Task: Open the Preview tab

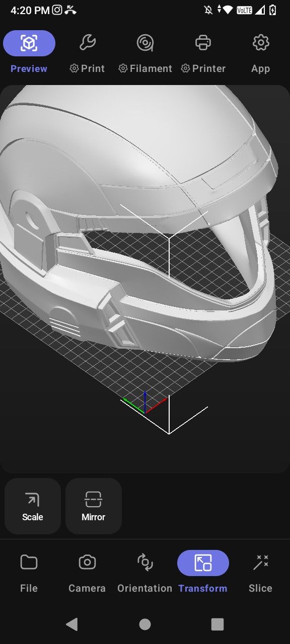Action: [29, 52]
